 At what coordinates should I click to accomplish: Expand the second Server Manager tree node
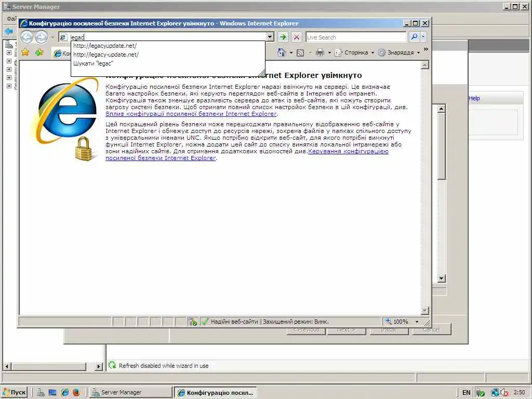click(9, 61)
